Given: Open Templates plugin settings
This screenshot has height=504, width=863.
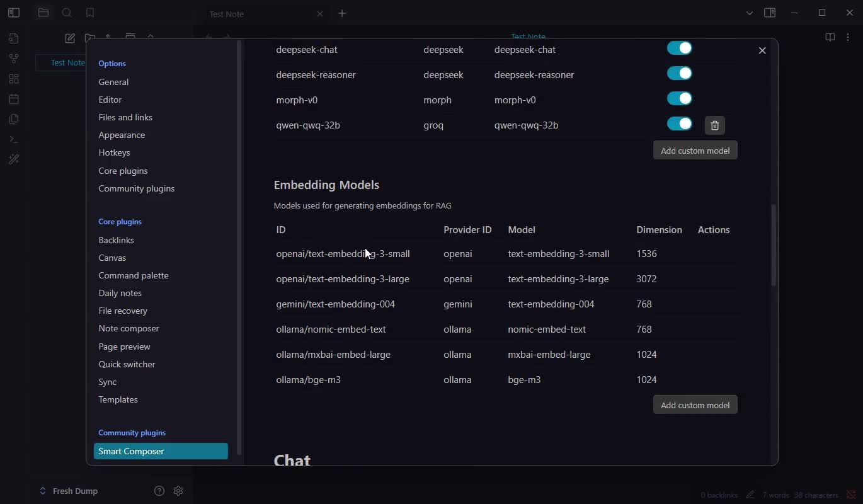Looking at the screenshot, I should pos(118,399).
